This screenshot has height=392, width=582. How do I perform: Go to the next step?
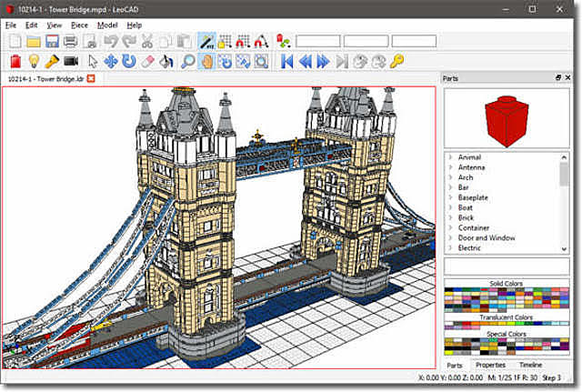324,61
